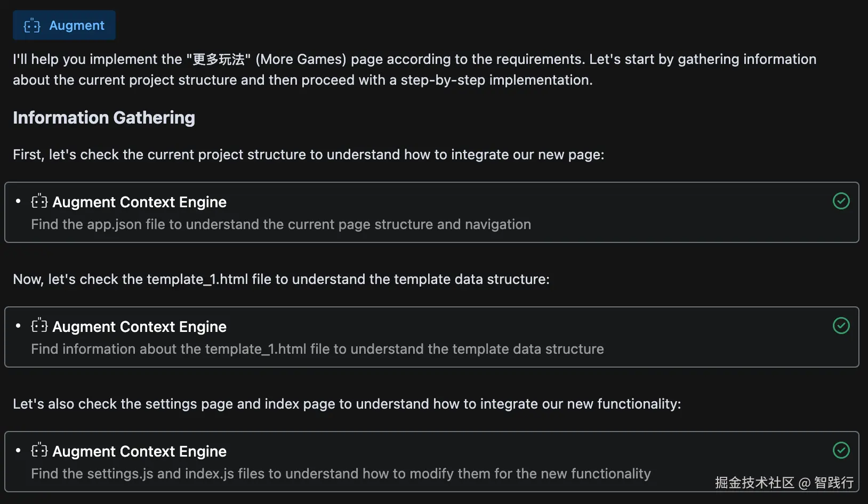Image resolution: width=868 pixels, height=504 pixels.
Task: Click the Augment logo icon in top badge
Action: click(32, 26)
